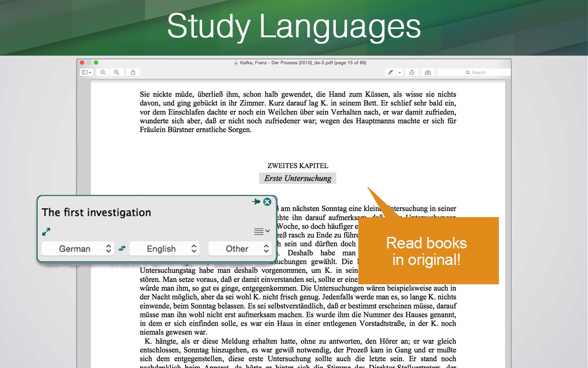Screen dimensions: 588x368
Task: Focus the Search field in Preview
Action: 474,72
